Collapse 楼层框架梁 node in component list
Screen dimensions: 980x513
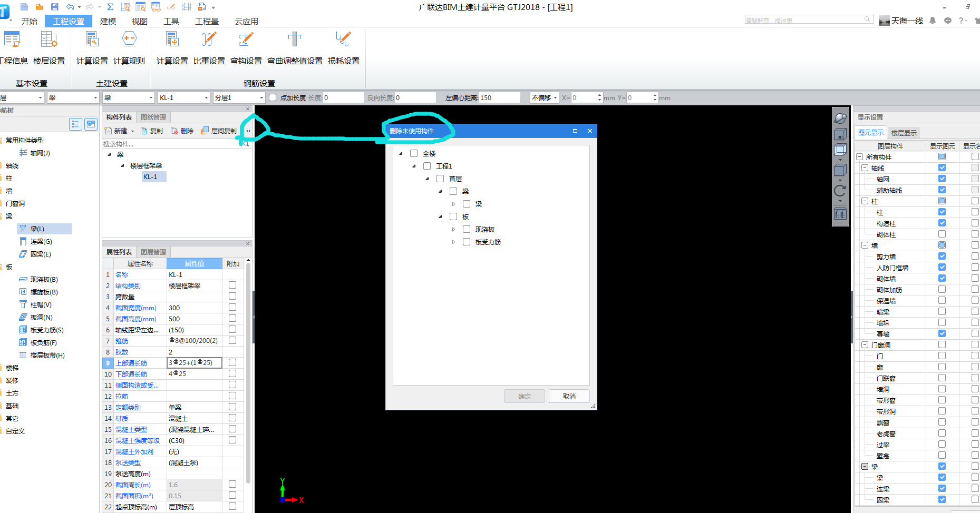click(x=122, y=165)
